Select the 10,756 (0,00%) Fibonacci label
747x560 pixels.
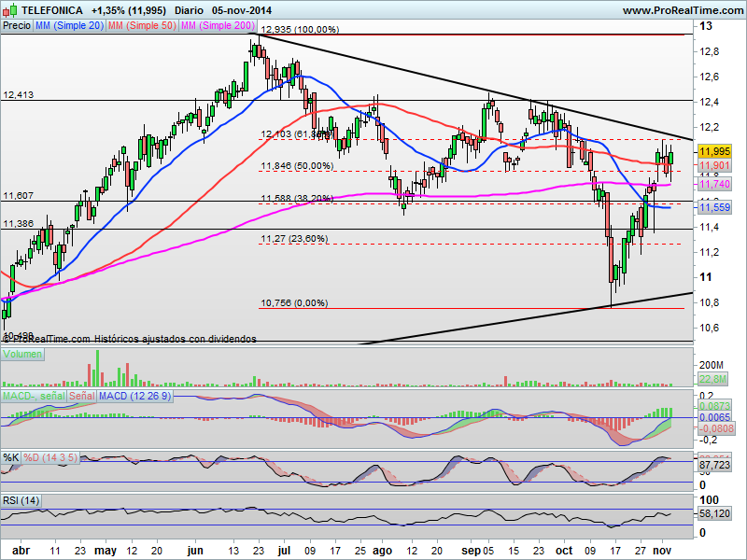pos(294,302)
